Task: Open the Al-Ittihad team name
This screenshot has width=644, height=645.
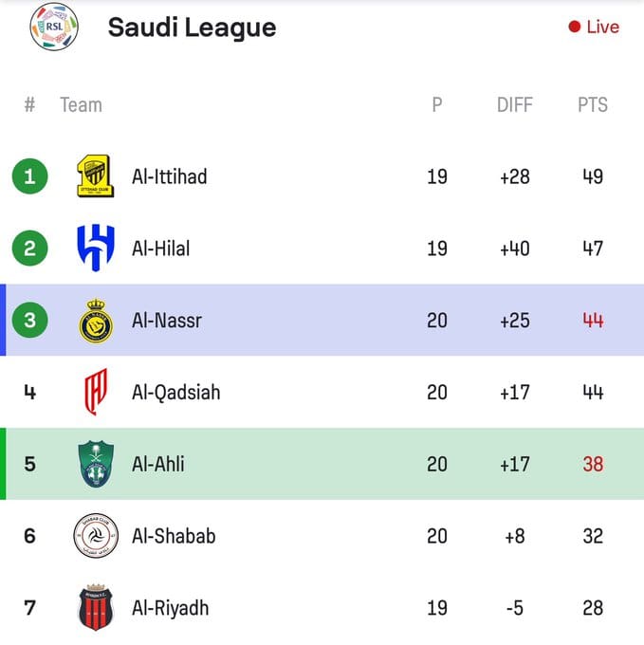Action: (x=169, y=176)
